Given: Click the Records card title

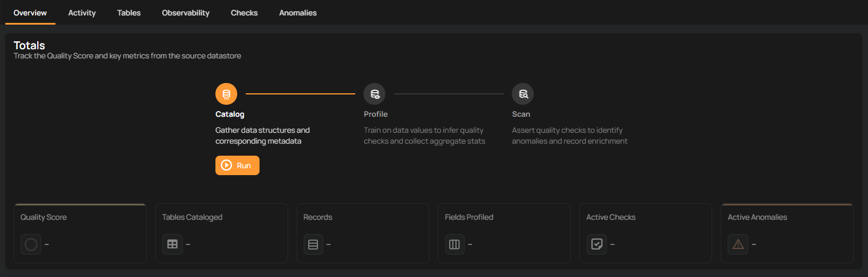Looking at the screenshot, I should (x=318, y=217).
